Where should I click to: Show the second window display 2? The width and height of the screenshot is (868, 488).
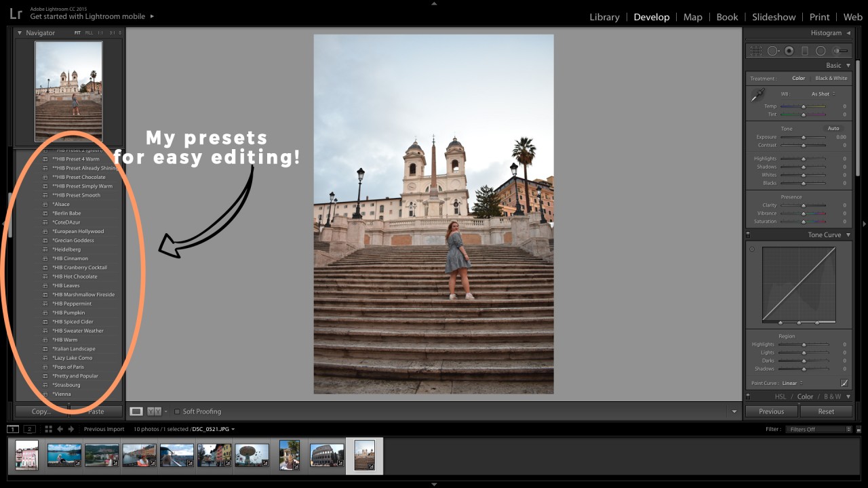click(x=29, y=429)
